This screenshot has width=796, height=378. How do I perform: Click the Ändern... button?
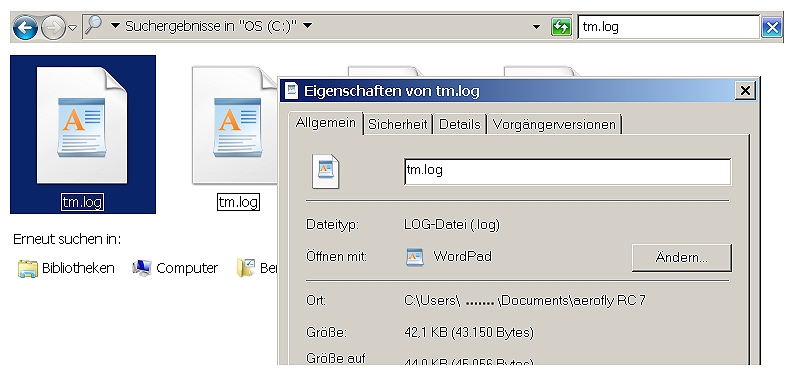tap(681, 258)
